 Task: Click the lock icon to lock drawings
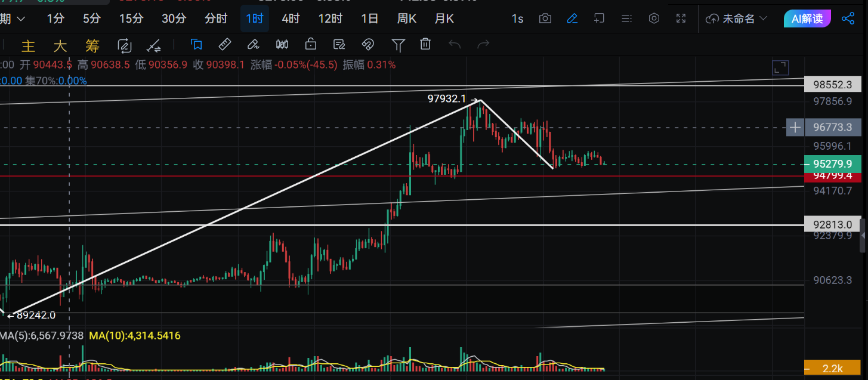click(x=310, y=44)
